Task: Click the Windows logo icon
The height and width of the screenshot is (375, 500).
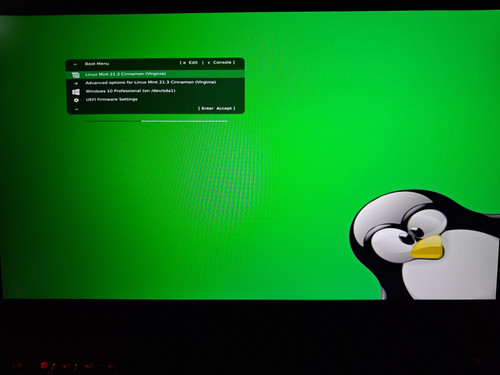Action: pyautogui.click(x=76, y=92)
